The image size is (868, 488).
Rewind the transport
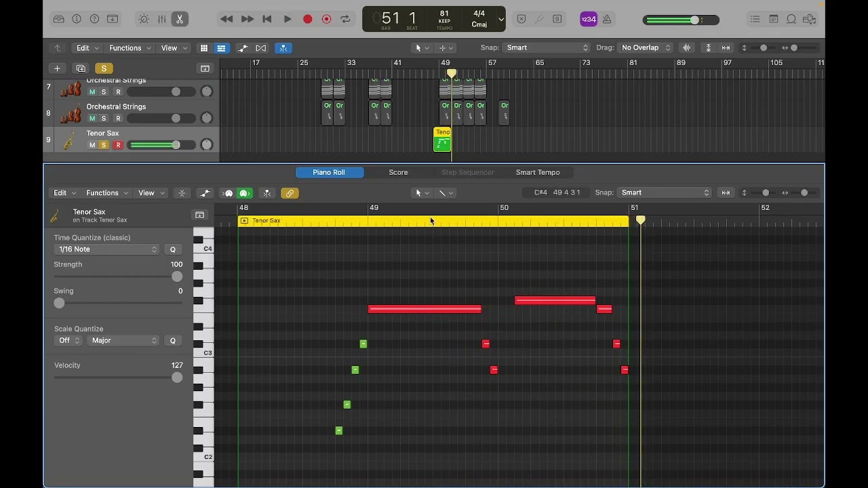(227, 19)
